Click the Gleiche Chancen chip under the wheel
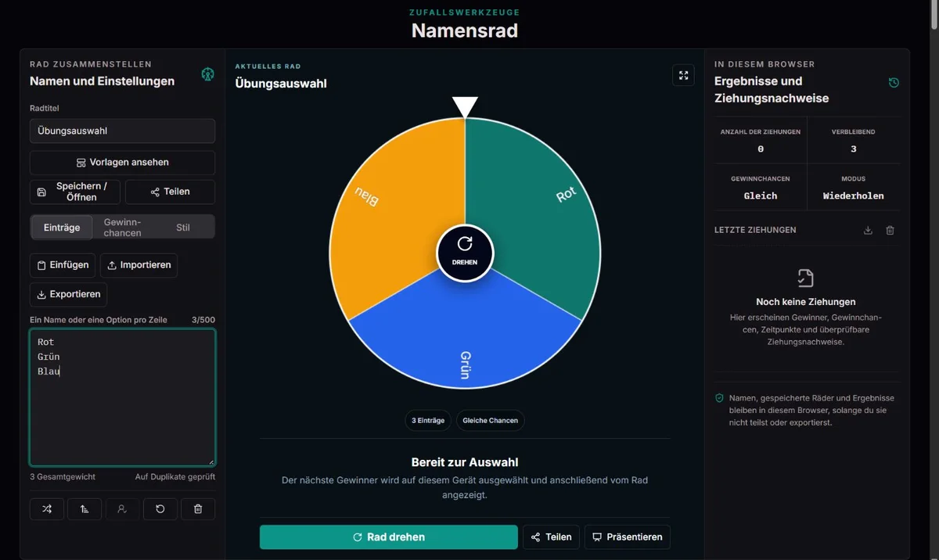This screenshot has width=939, height=560. click(491, 421)
